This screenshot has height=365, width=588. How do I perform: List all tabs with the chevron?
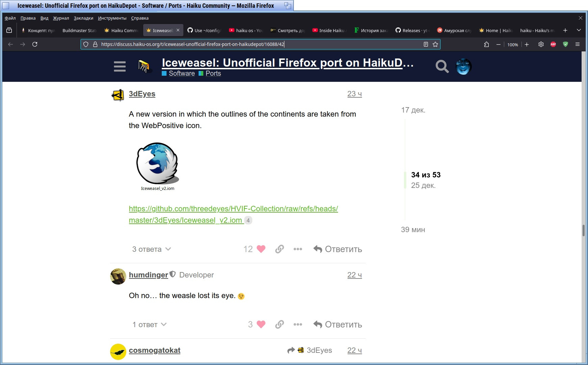pyautogui.click(x=579, y=30)
